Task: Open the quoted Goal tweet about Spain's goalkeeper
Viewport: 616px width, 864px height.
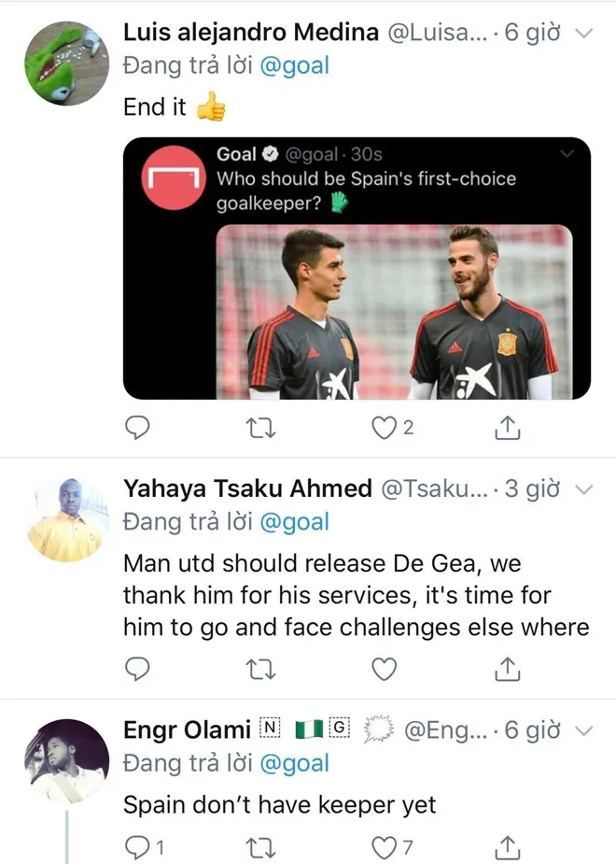Action: click(x=357, y=268)
